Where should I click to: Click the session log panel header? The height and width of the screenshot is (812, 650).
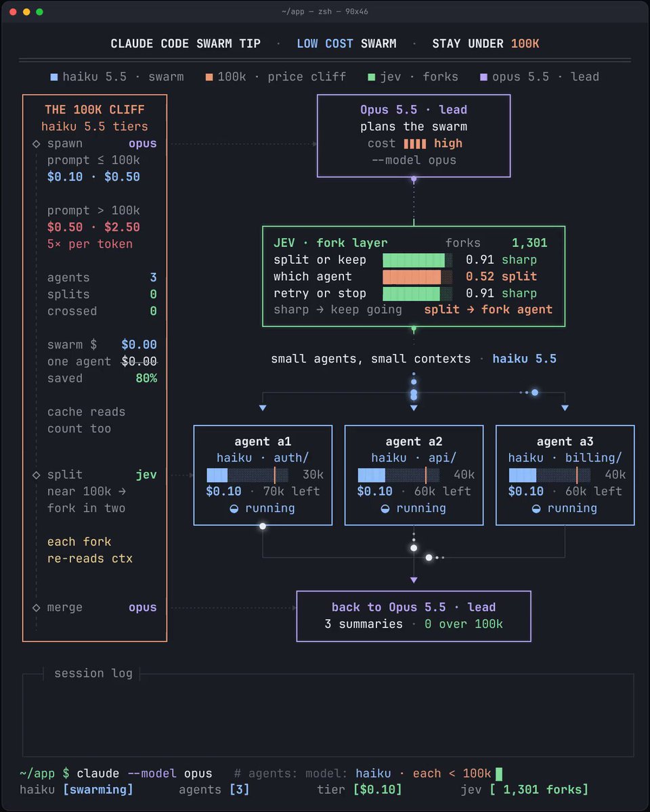coord(89,673)
